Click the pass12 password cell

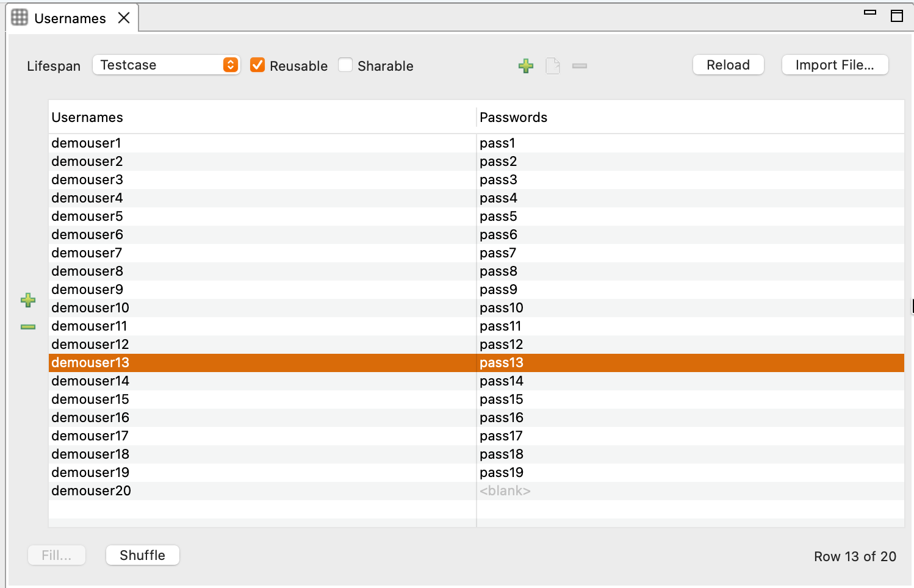point(691,345)
